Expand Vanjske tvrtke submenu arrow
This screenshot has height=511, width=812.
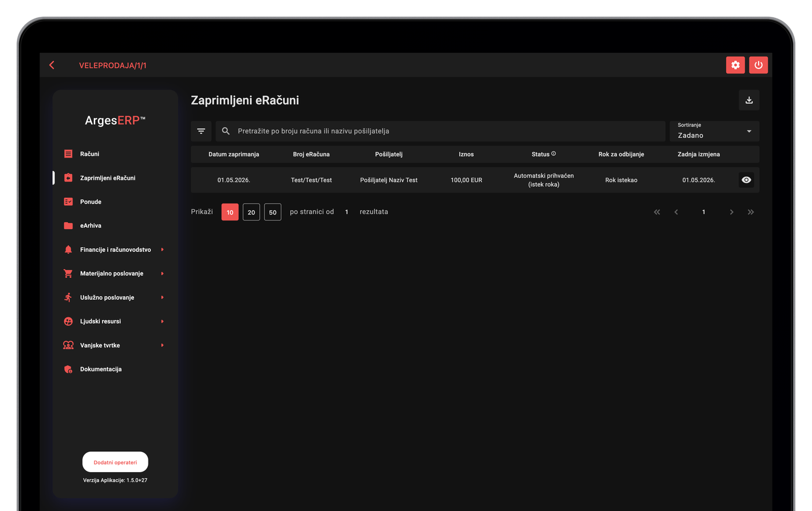[x=162, y=345]
